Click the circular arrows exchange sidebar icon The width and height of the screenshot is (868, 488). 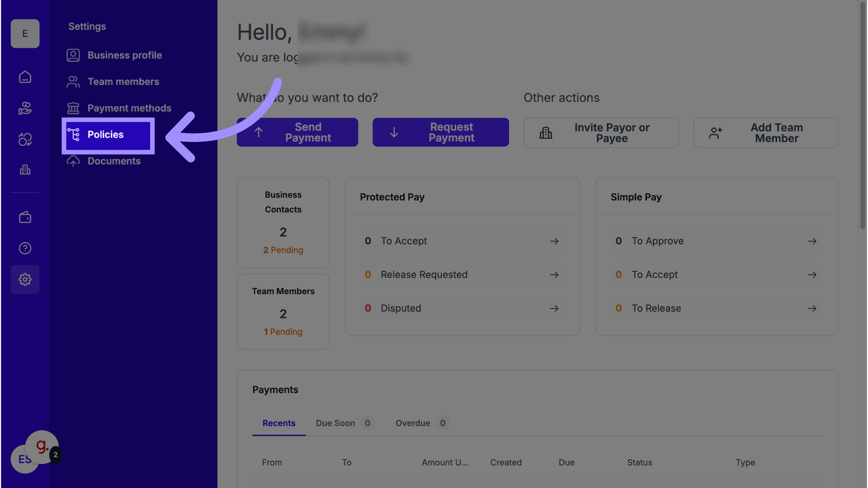click(25, 140)
